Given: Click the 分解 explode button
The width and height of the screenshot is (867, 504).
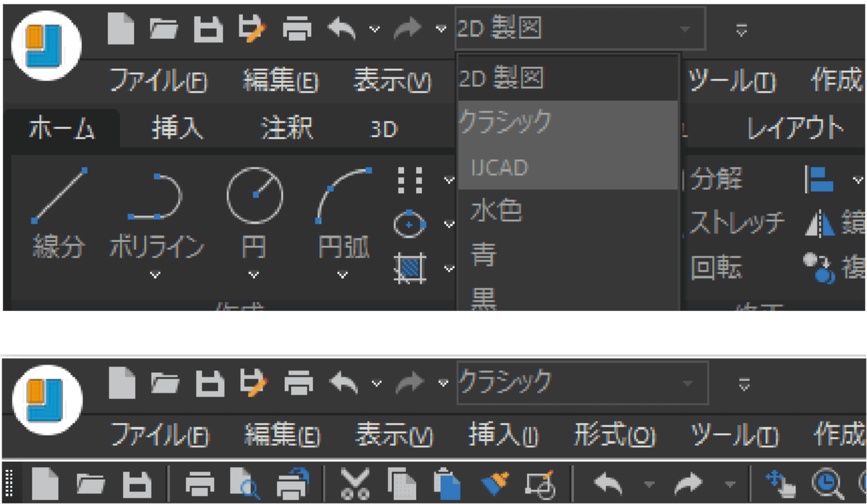Looking at the screenshot, I should pos(716,179).
